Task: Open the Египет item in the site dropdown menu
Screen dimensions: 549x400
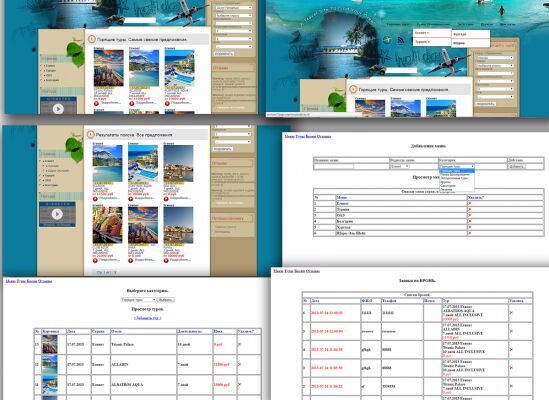Action: coord(432,33)
